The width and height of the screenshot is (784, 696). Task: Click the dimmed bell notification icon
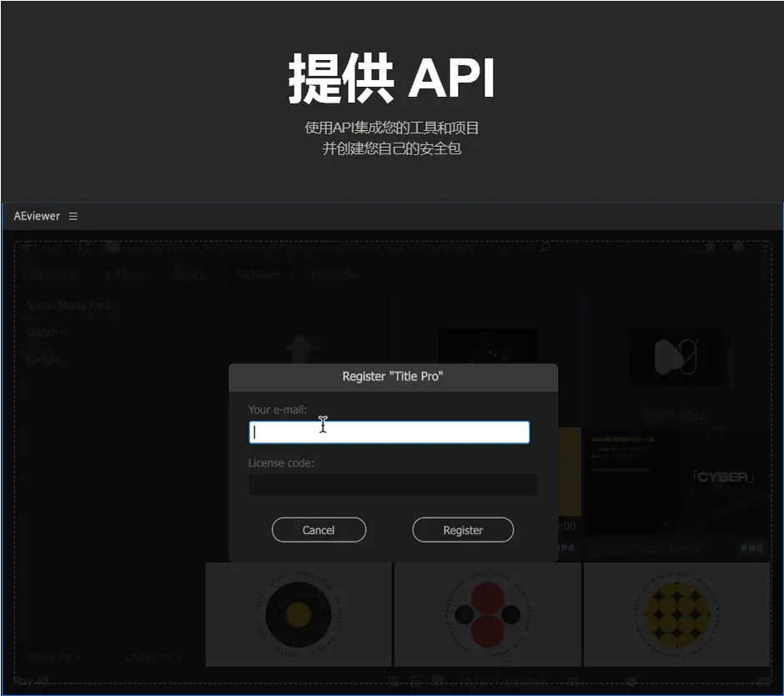[x=738, y=247]
